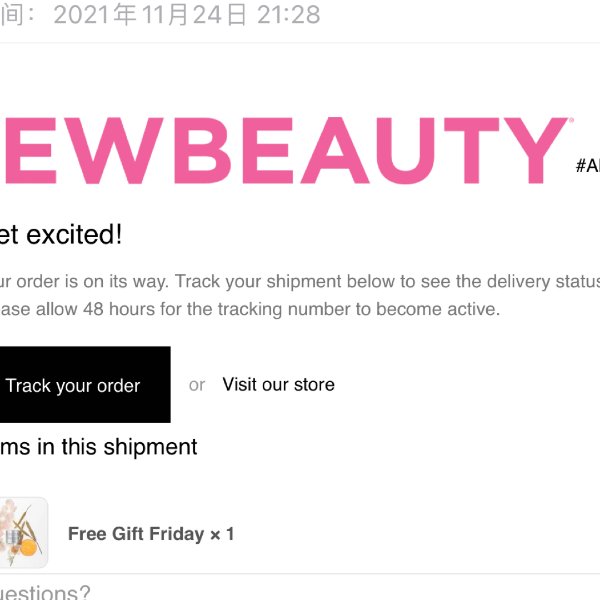Click the Items in this shipment heading

point(98,447)
